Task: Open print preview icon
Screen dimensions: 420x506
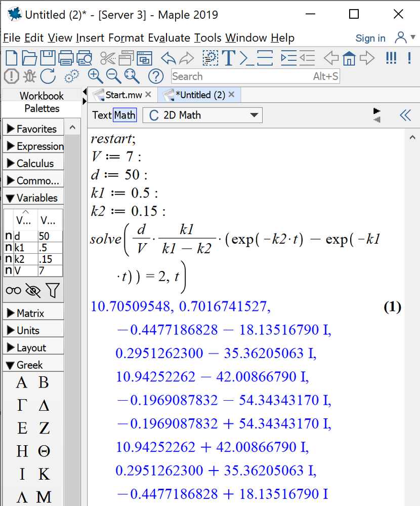Action: (84, 58)
